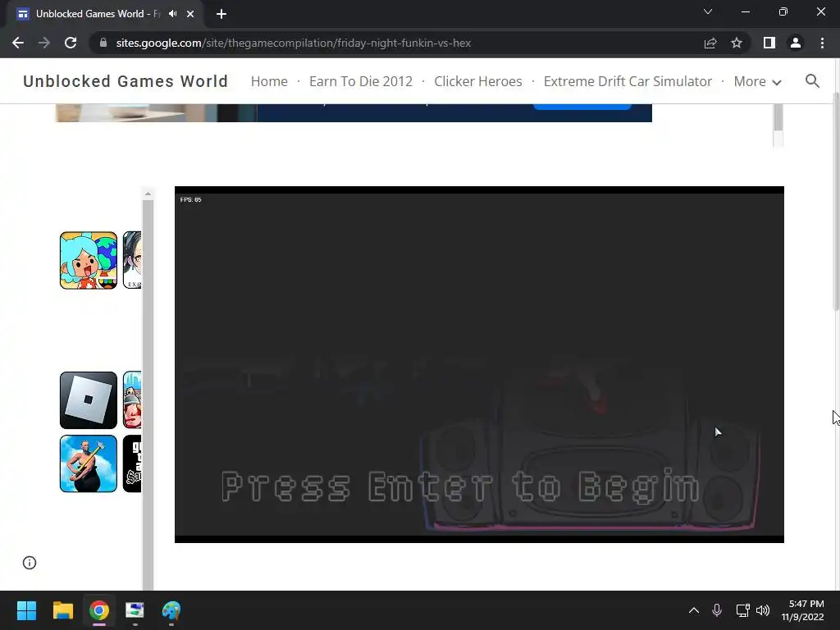Close the Unblocked Games World tab
Image resolution: width=840 pixels, height=630 pixels.
190,14
